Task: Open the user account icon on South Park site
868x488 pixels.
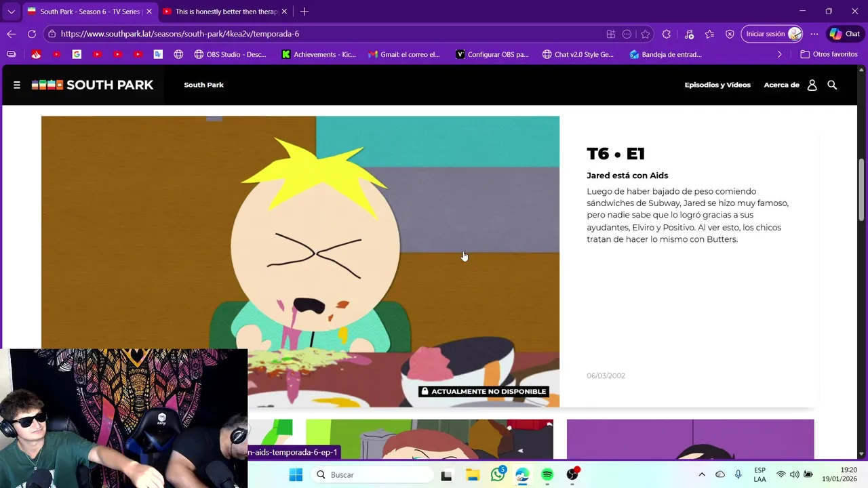Action: coord(812,85)
